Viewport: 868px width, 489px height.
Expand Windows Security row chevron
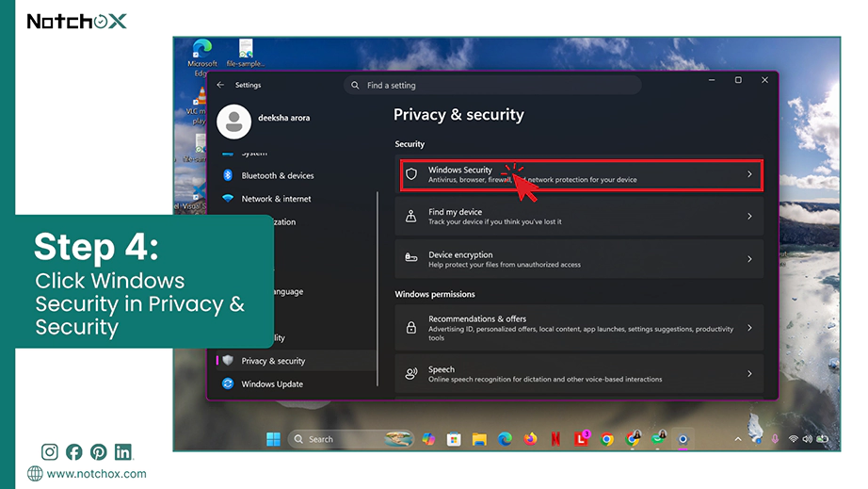coord(749,174)
